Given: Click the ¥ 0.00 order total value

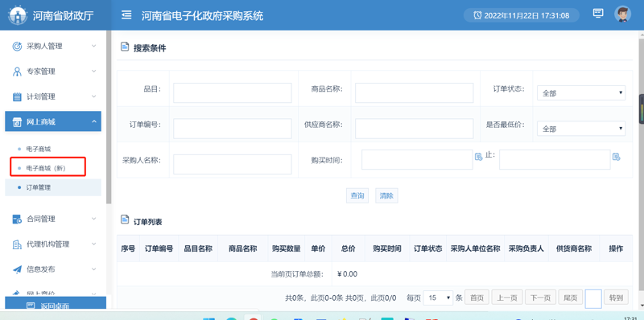Looking at the screenshot, I should click(348, 274).
